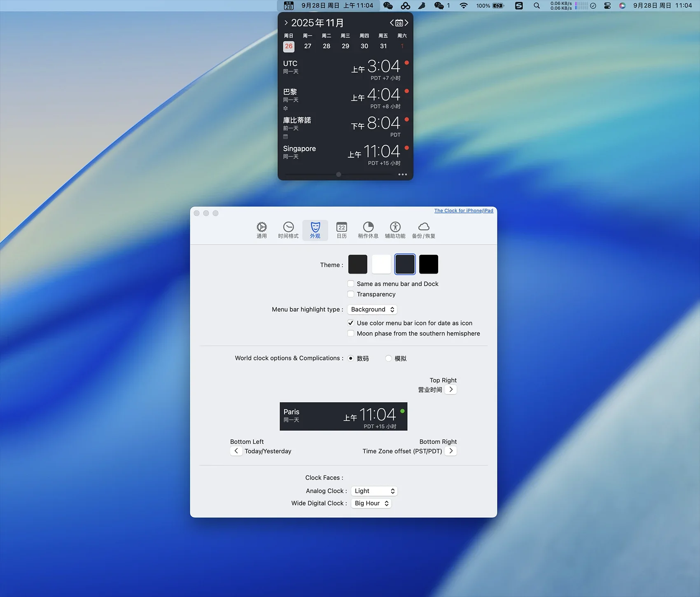Viewport: 700px width, 597px height.
Task: Click the 庫比蒂諾 world clock row
Action: pos(345,126)
